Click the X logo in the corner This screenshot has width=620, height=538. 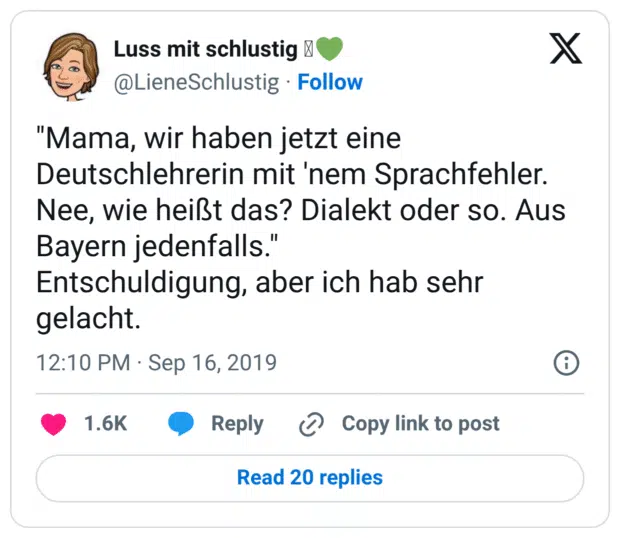click(x=566, y=48)
